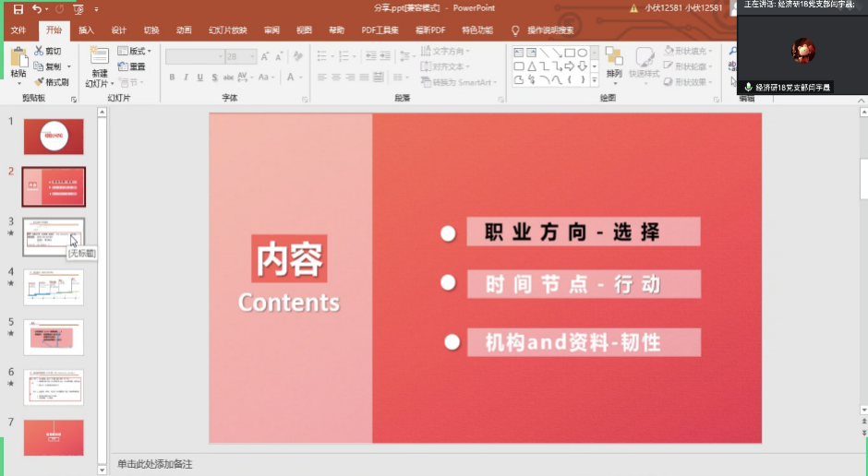Toggle bold formatting (B)
This screenshot has height=476, width=868.
coord(172,77)
